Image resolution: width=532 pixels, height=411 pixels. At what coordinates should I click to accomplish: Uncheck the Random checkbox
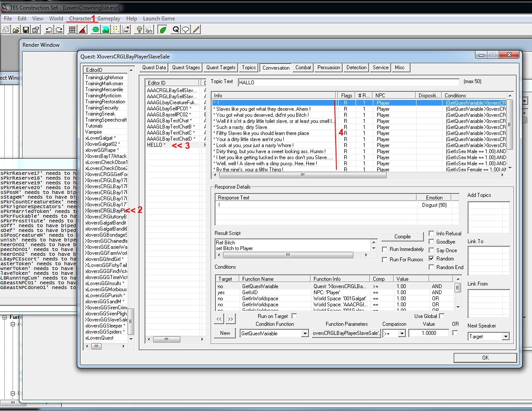(x=432, y=258)
